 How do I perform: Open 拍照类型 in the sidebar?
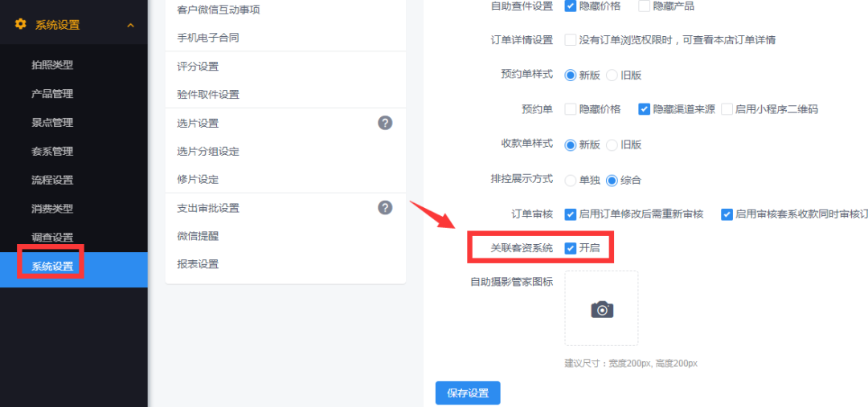pos(52,65)
